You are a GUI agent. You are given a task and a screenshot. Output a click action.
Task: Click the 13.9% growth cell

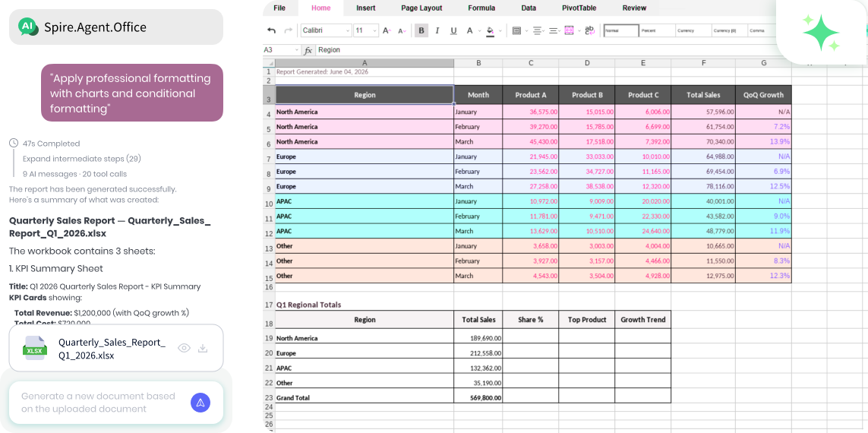click(x=763, y=142)
